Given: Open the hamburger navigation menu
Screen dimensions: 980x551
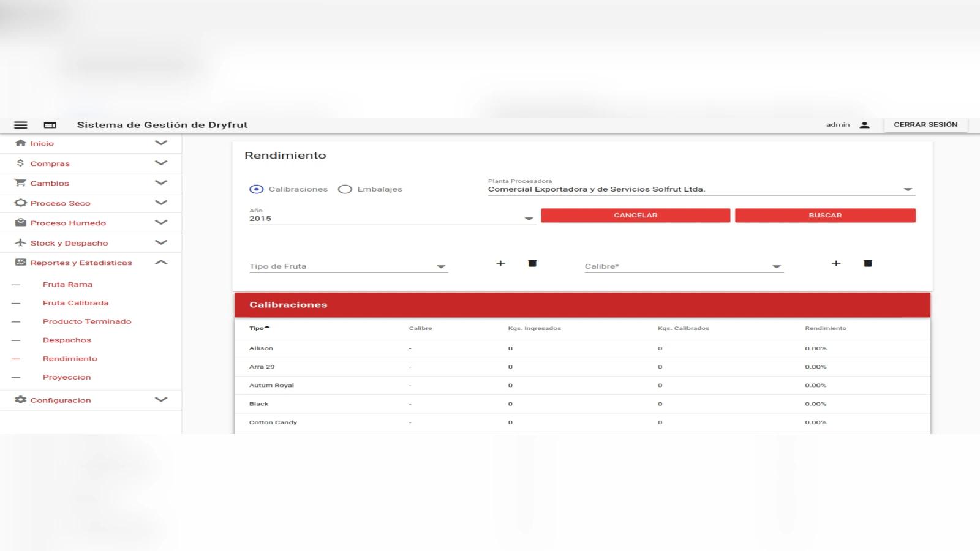Looking at the screenshot, I should click(20, 124).
